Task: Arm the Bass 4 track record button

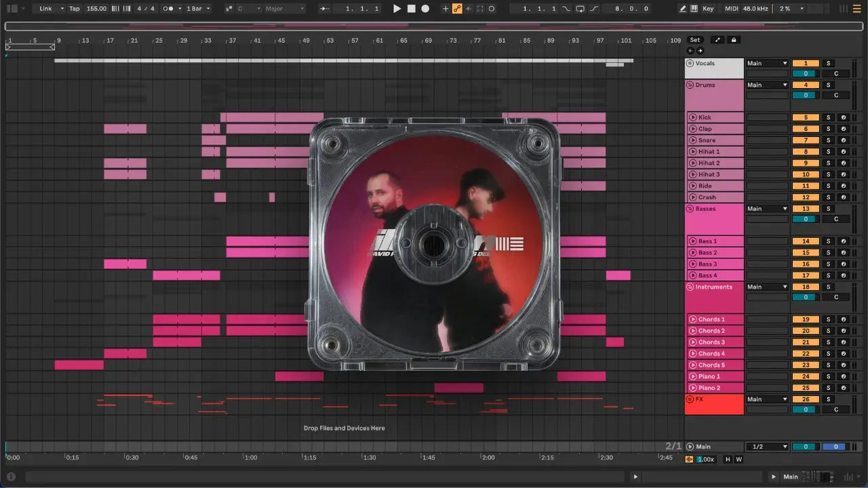Action: [844, 276]
